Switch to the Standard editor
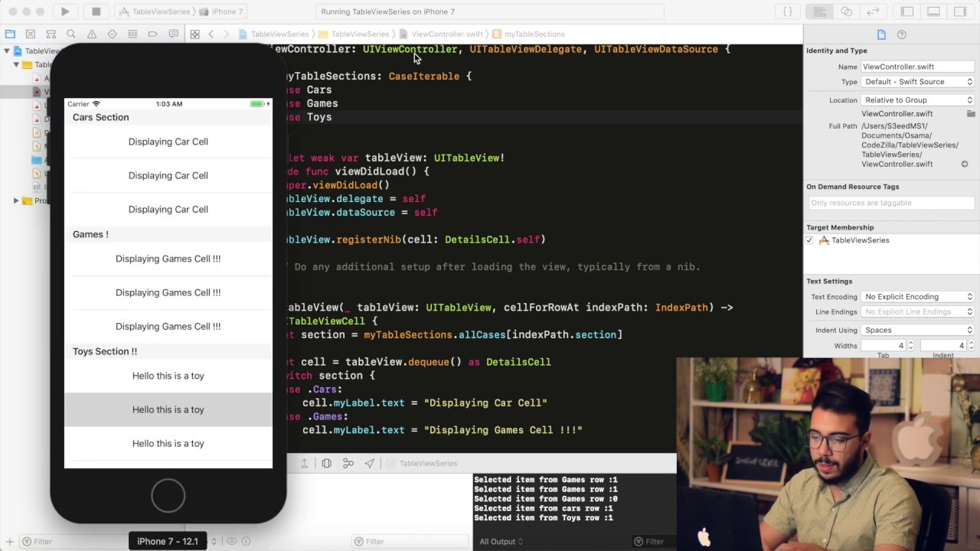The height and width of the screenshot is (551, 980). click(x=819, y=11)
